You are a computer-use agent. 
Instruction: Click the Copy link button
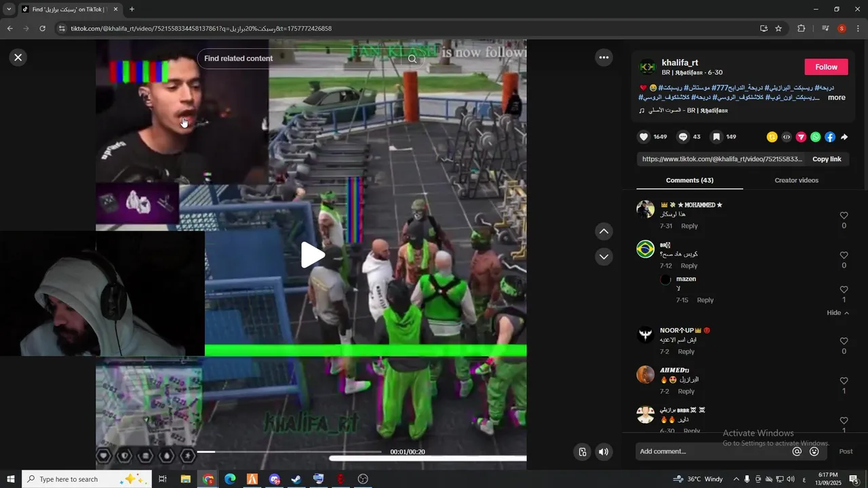coord(827,159)
